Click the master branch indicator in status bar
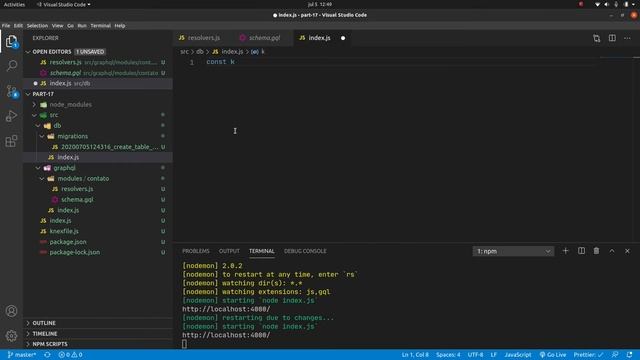Image resolution: width=640 pixels, height=360 pixels. tap(22, 355)
